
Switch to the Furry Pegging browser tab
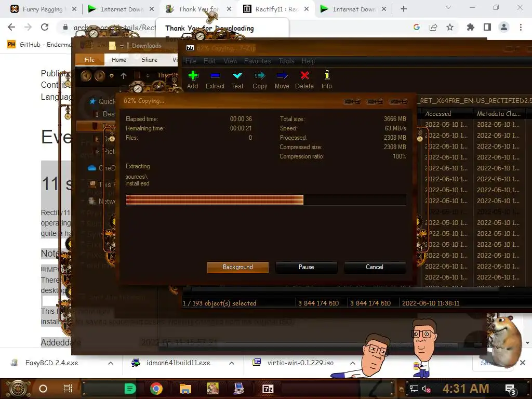[43, 9]
